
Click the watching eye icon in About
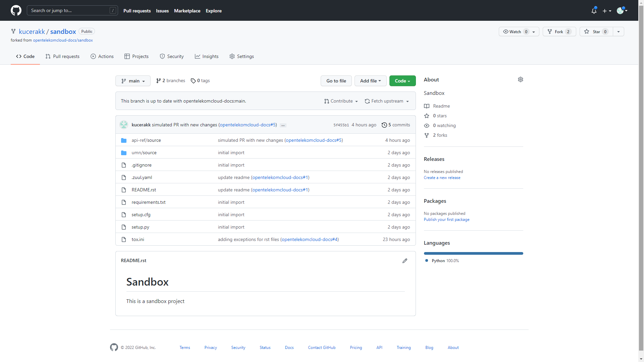point(427,126)
